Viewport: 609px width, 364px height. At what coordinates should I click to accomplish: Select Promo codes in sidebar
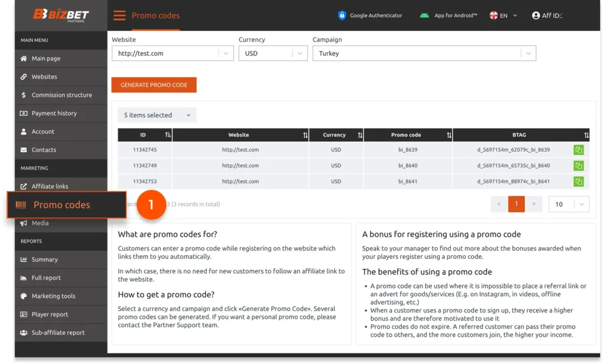[67, 205]
